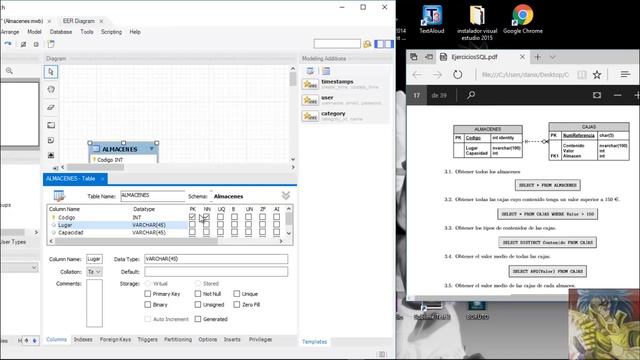Toggle PK checkbox for Codigo column
This screenshot has height=360, width=640.
(x=192, y=217)
